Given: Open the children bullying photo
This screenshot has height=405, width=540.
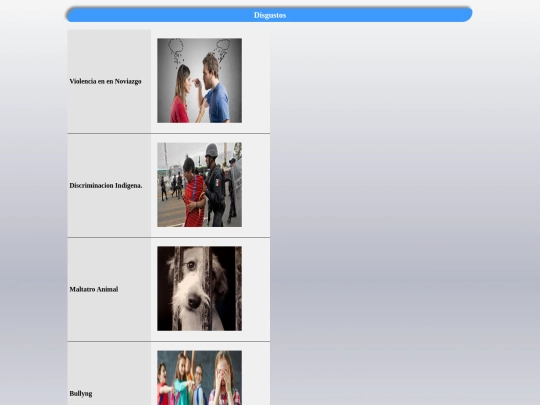Looking at the screenshot, I should 199,378.
